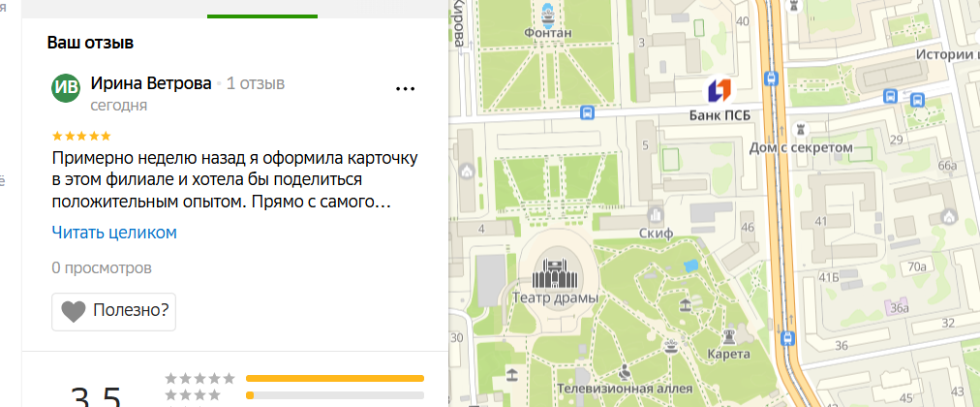
Task: Click the 3,5 overall rating number
Action: pos(96,396)
